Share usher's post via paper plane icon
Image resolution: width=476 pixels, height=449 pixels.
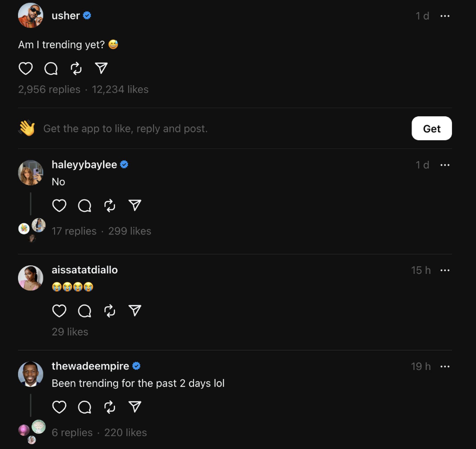[101, 68]
